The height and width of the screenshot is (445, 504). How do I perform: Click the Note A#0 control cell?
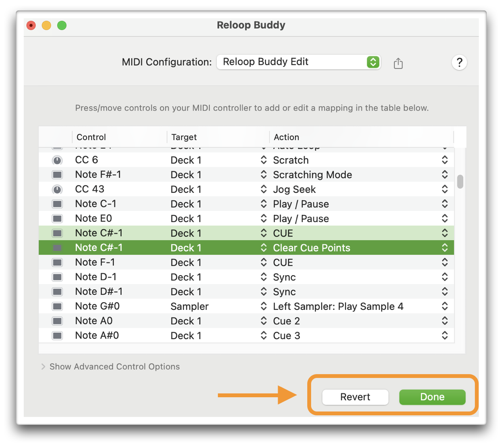tap(97, 336)
